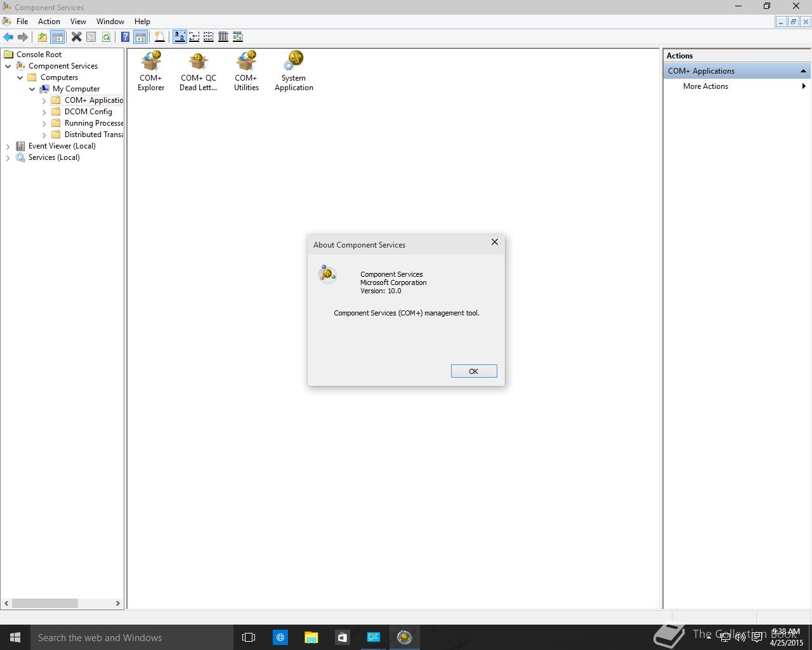
Task: Select the COM+ Explorer application icon
Action: pyautogui.click(x=151, y=71)
